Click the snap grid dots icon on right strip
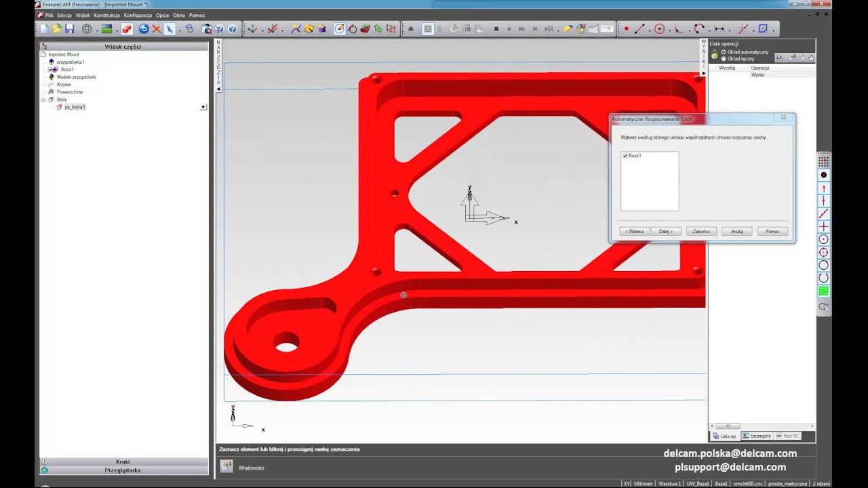 click(x=824, y=162)
